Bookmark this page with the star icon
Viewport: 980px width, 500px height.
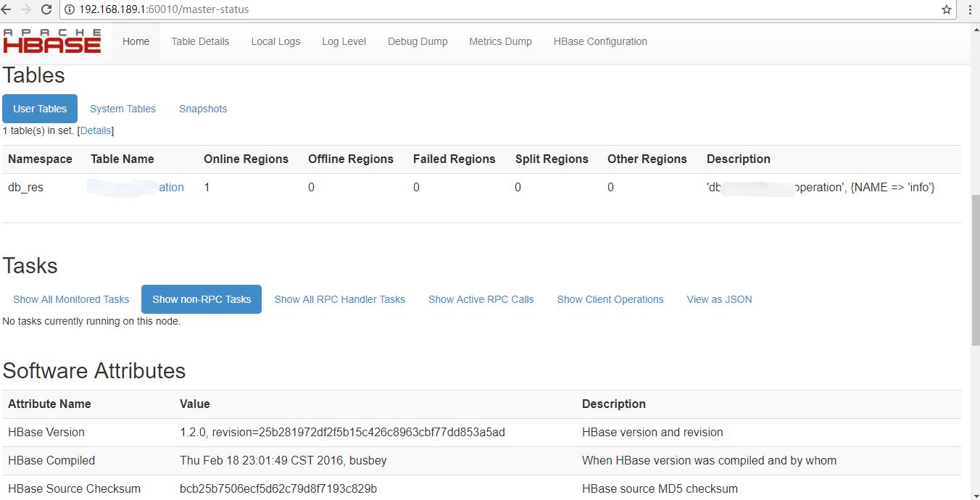[x=946, y=9]
